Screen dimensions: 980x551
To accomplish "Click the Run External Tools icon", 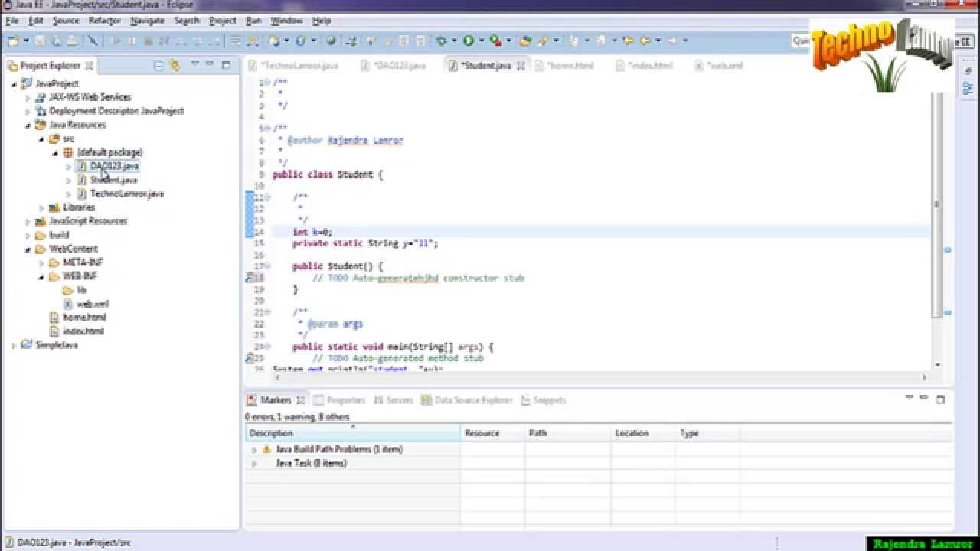I will [x=496, y=41].
